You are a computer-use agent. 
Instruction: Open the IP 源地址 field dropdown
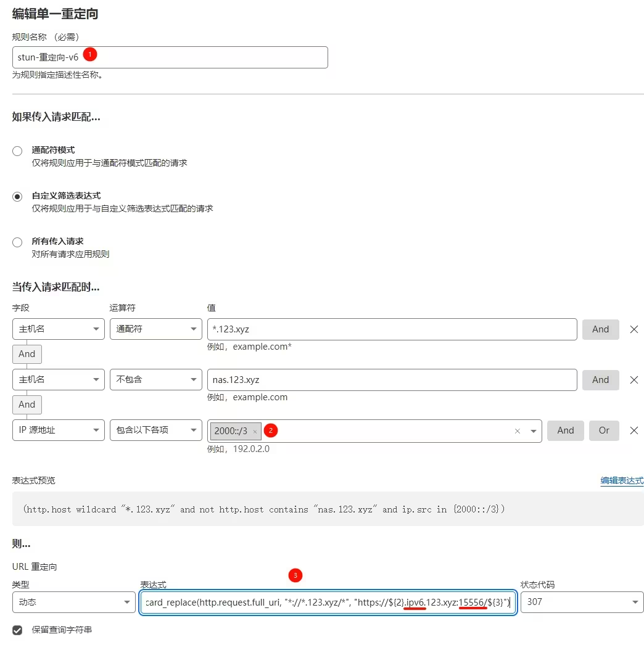pyautogui.click(x=58, y=430)
